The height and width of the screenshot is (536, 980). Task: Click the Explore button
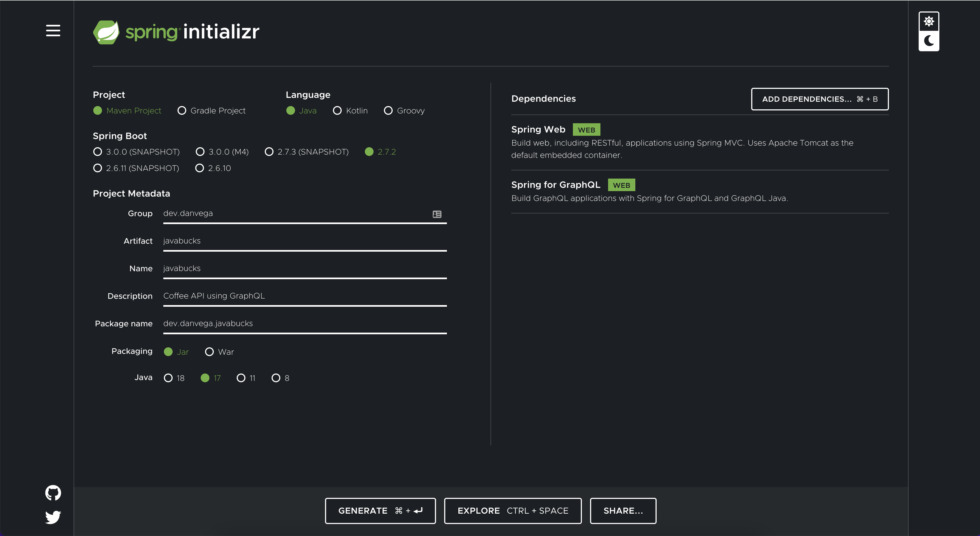pyautogui.click(x=512, y=511)
